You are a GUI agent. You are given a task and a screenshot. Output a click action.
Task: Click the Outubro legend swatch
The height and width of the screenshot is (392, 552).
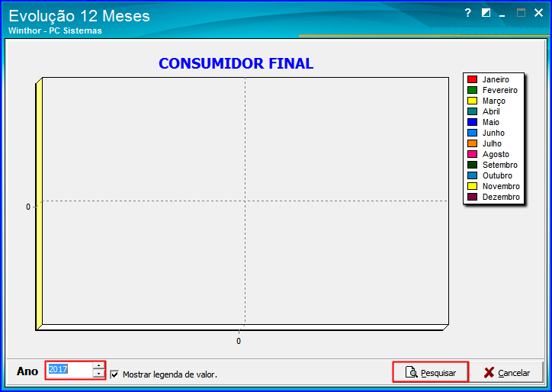472,175
